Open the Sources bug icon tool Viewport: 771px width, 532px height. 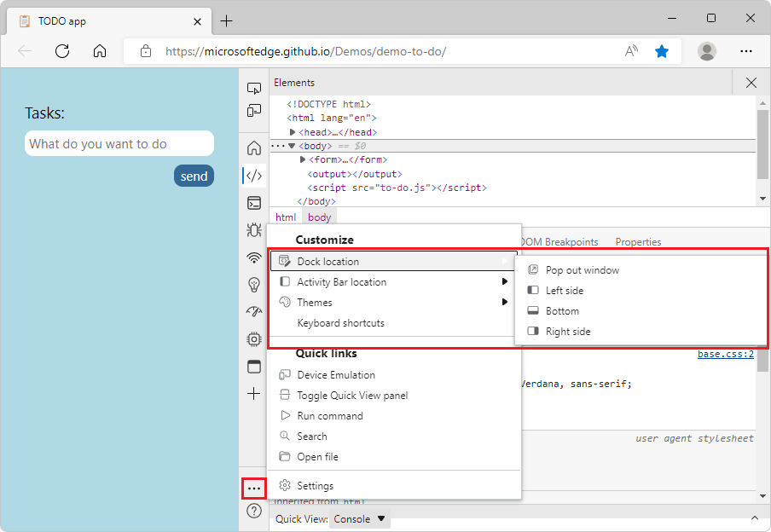pyautogui.click(x=253, y=229)
